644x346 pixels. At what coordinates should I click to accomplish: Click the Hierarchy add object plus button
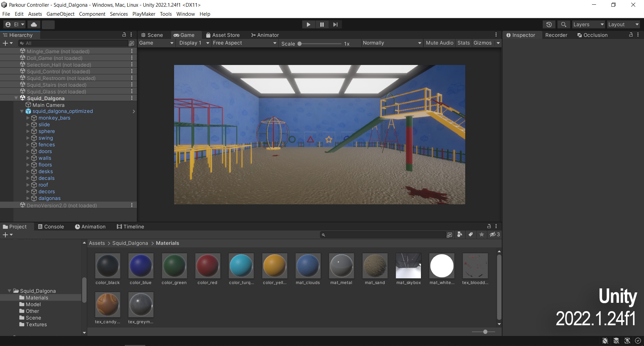point(7,43)
